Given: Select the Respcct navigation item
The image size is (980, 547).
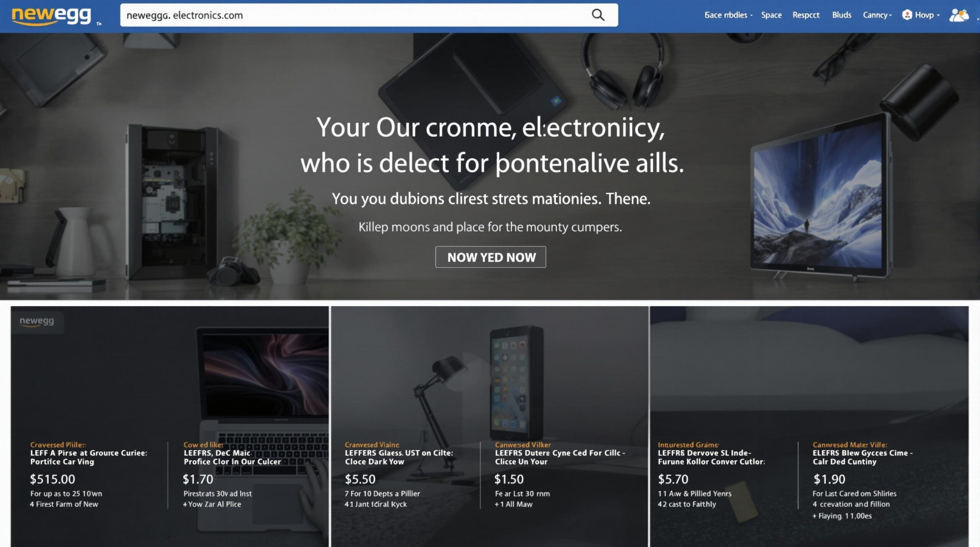Looking at the screenshot, I should (806, 15).
